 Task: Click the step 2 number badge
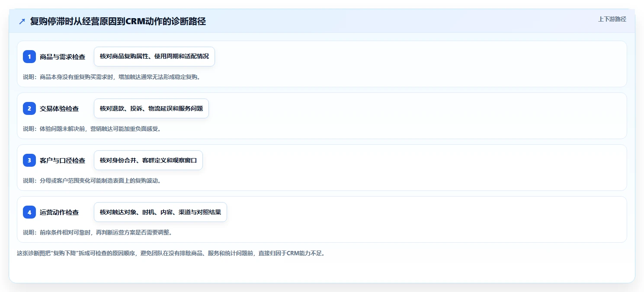[29, 108]
